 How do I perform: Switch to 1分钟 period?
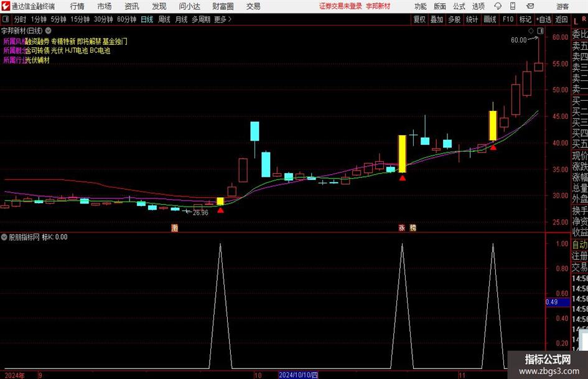pos(39,19)
